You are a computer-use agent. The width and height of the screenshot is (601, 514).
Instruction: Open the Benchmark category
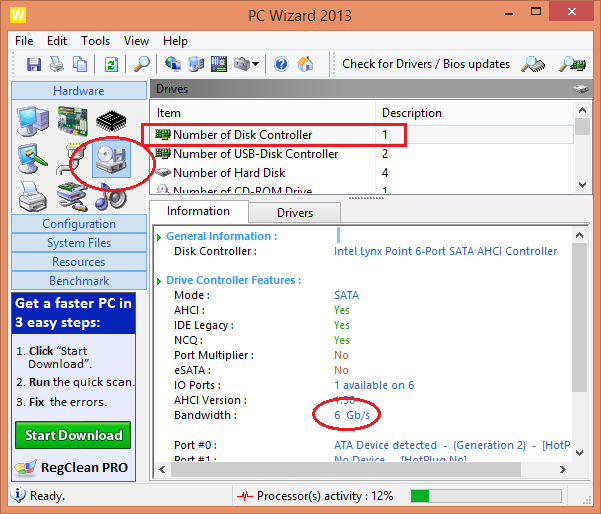[79, 281]
